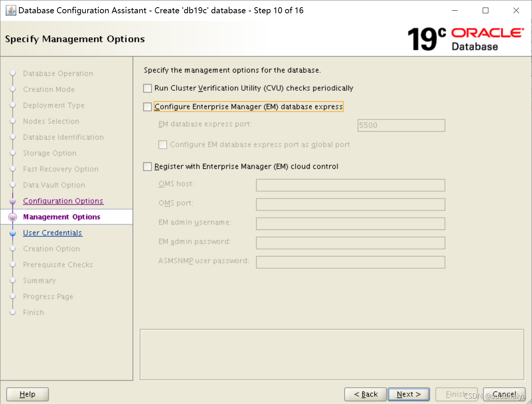Click the 'EM database express port:' label
Screen dimensions: 532x404
pyautogui.click(x=205, y=124)
